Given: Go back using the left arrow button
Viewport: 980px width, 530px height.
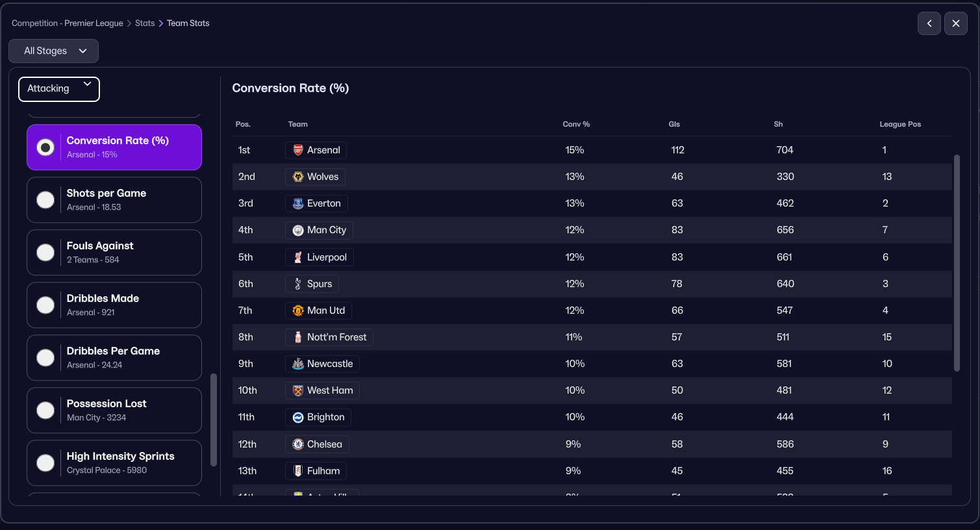Looking at the screenshot, I should 929,23.
